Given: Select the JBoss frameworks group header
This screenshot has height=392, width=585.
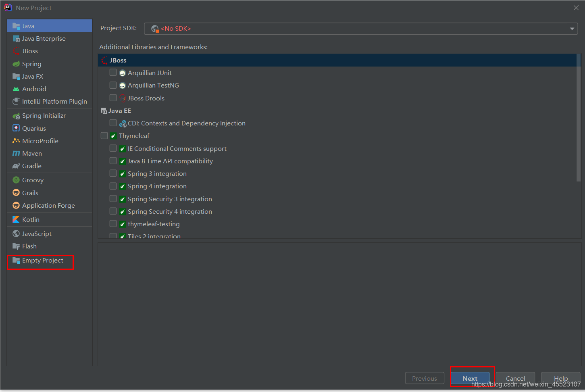Looking at the screenshot, I should click(x=337, y=60).
